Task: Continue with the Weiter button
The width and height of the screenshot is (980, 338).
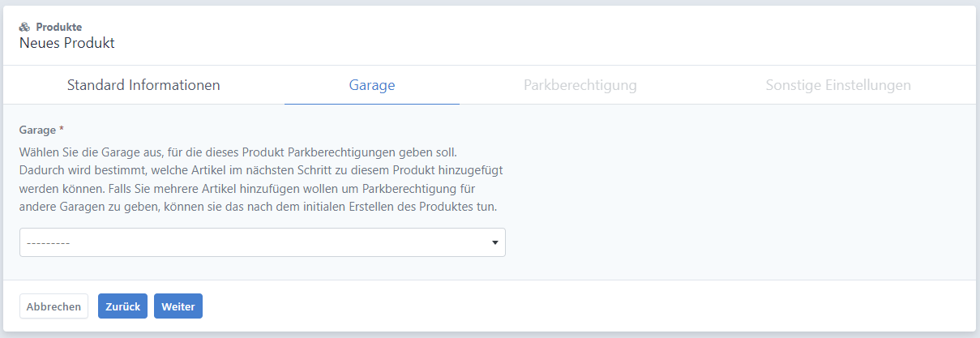Action: [x=178, y=306]
